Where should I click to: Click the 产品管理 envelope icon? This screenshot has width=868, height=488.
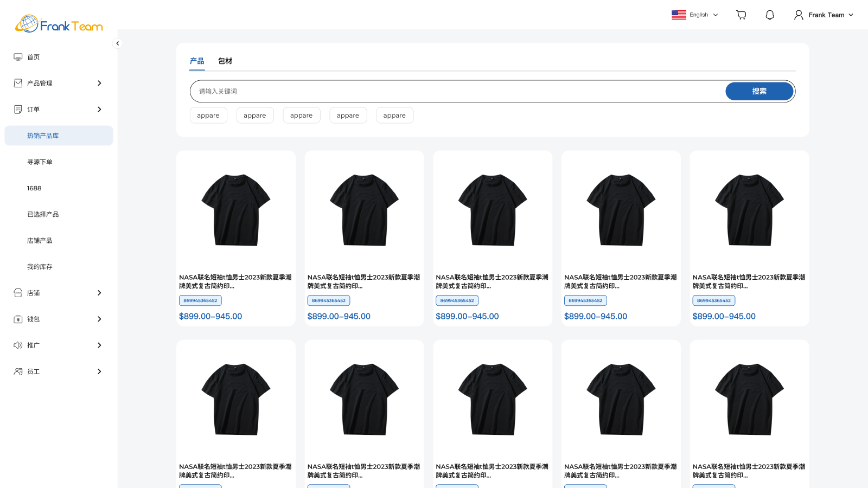18,83
